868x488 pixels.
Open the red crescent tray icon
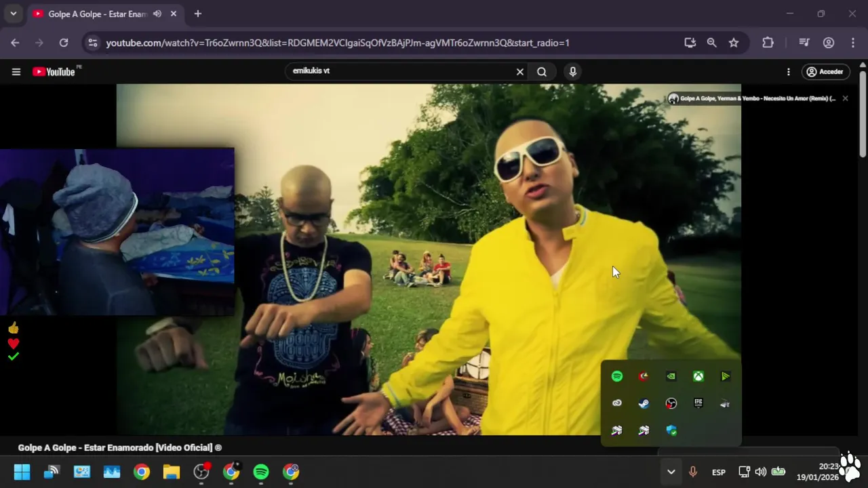[x=644, y=376]
